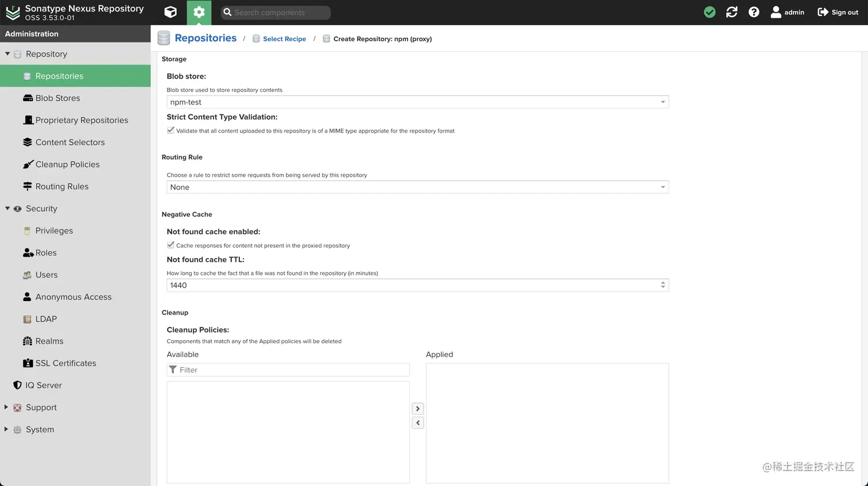
Task: Move policy to Applied with right arrow
Action: pos(418,409)
